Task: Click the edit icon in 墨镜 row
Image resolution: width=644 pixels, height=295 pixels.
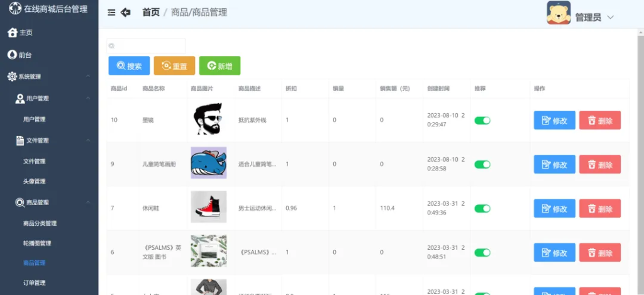Action: (x=547, y=120)
